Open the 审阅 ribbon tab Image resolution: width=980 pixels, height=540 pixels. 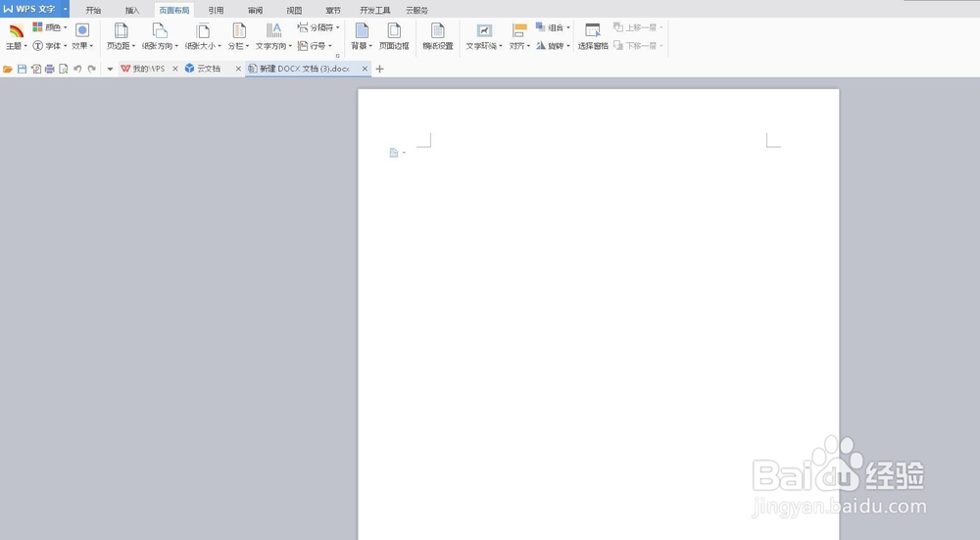pyautogui.click(x=255, y=10)
